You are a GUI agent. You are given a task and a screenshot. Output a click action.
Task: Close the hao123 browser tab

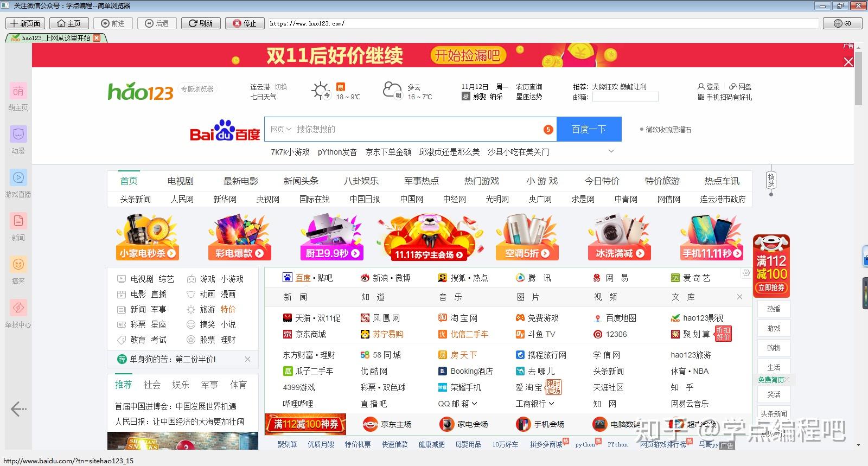97,38
